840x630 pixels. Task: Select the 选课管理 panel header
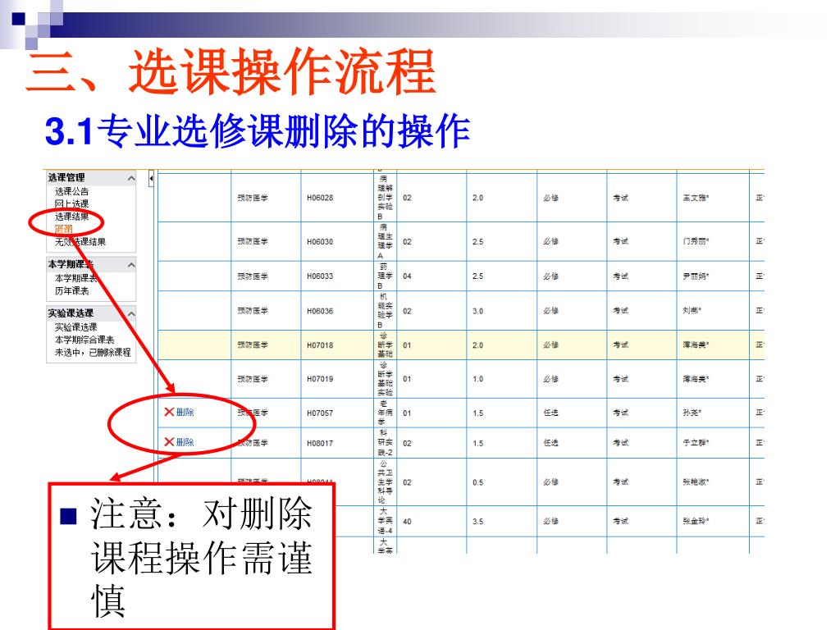coord(91,178)
